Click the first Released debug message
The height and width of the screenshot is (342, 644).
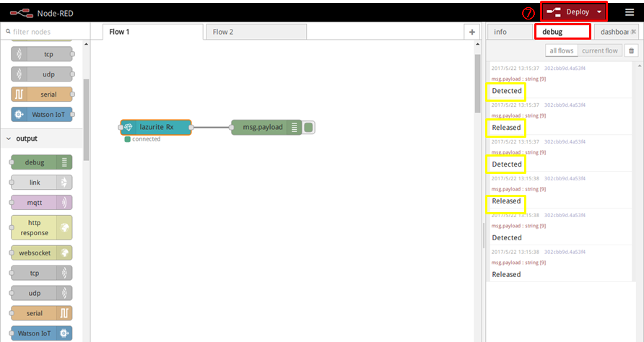[506, 127]
